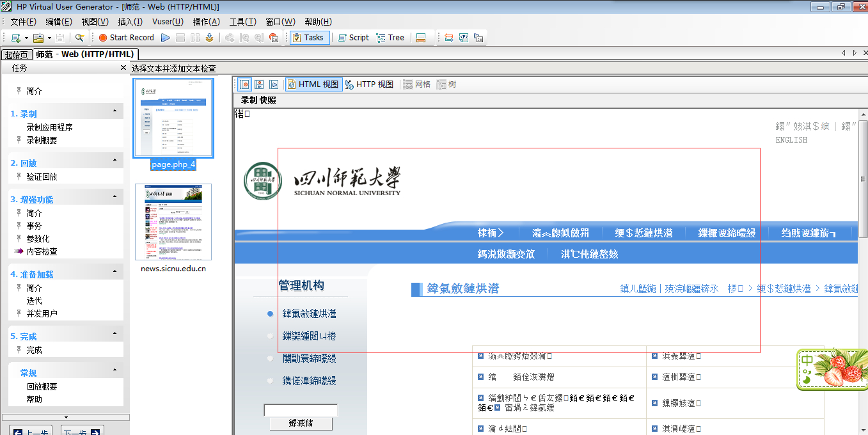The image size is (868, 435).
Task: Open the 迭代 task
Action: [34, 301]
